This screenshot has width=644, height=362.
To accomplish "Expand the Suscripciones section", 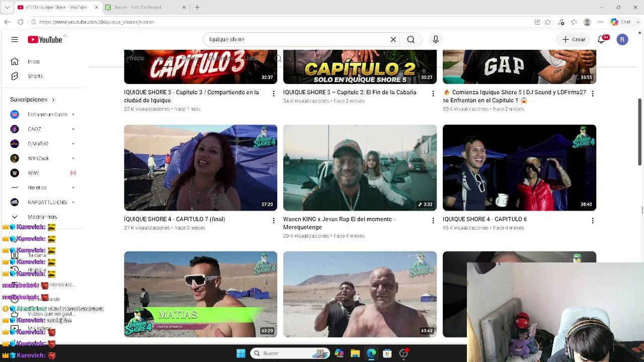I will 32,100.
